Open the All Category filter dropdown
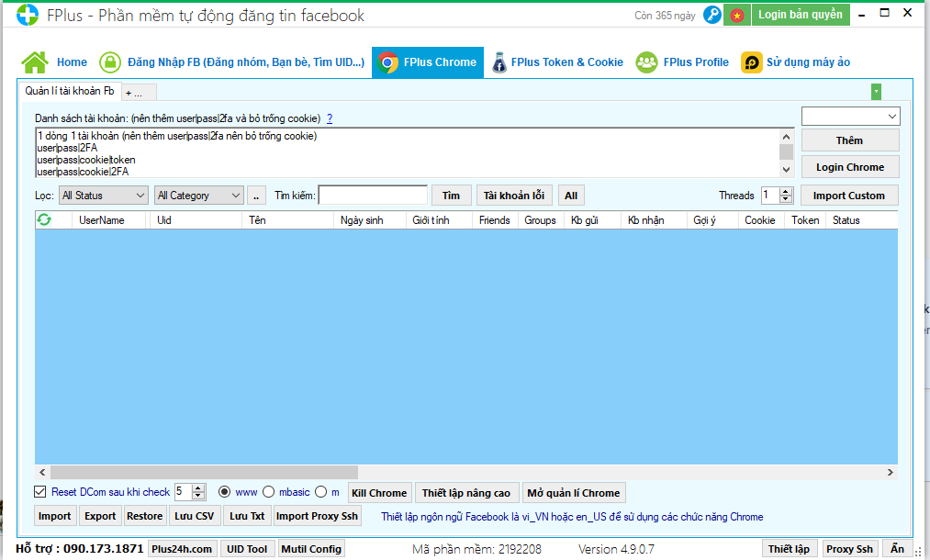This screenshot has width=930, height=560. pos(199,196)
